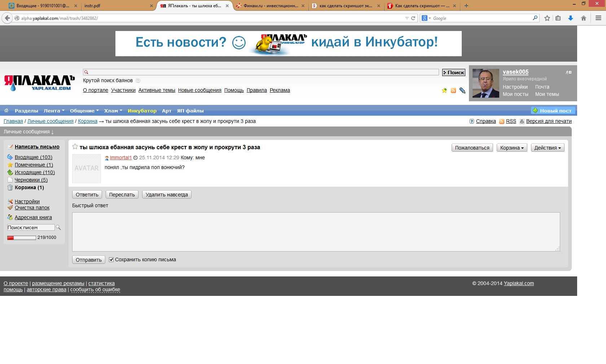
Task: Click the home icon in the blue navigation bar
Action: (x=6, y=111)
